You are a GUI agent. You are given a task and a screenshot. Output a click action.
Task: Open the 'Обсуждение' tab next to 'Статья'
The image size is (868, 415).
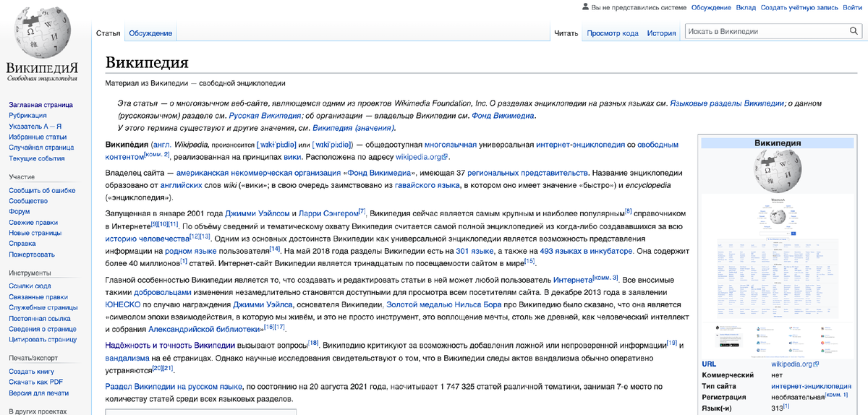(150, 33)
